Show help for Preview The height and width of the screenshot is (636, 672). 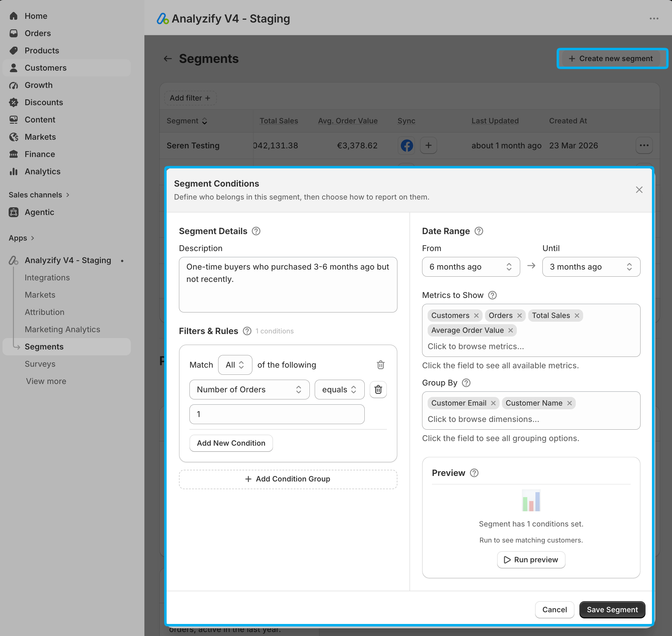point(474,473)
